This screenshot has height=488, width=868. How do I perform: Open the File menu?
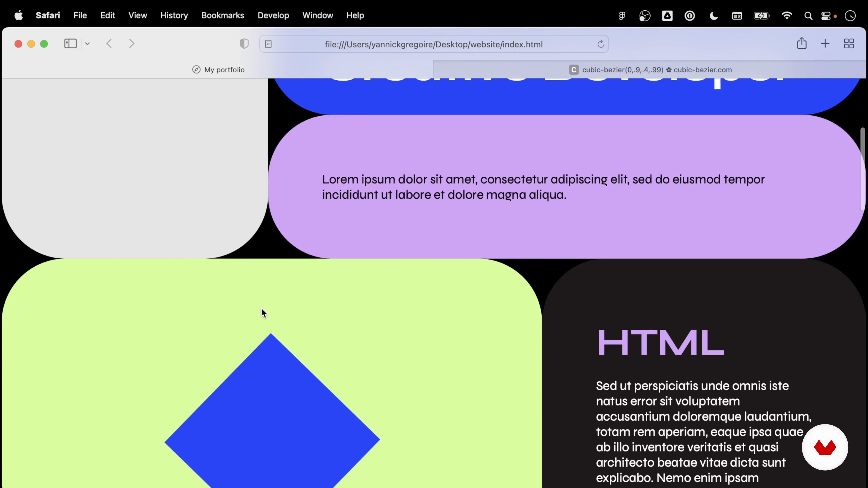80,16
